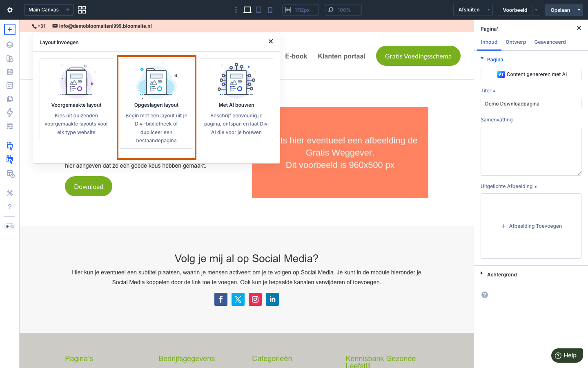This screenshot has height=368, width=588.
Task: Click the layout preview eye icon
Action: (x=11, y=174)
